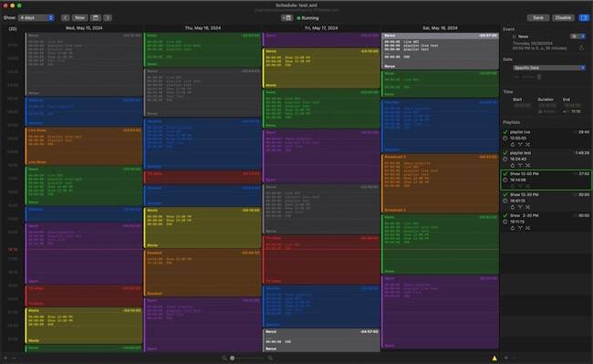Click the repeat icon under event color

tap(581, 47)
